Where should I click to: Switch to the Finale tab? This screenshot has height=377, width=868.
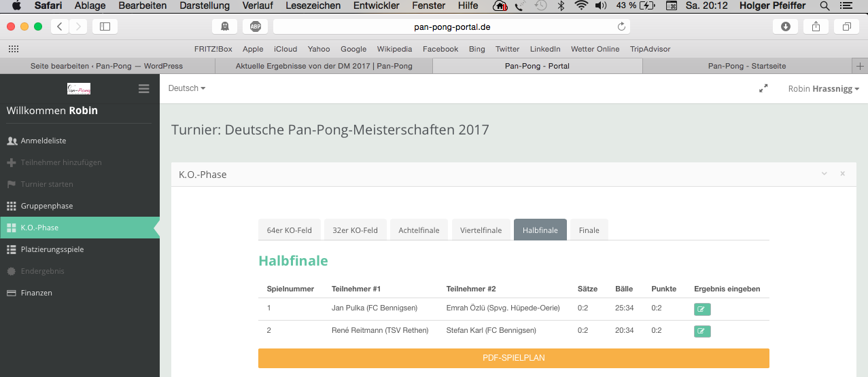[x=589, y=230]
